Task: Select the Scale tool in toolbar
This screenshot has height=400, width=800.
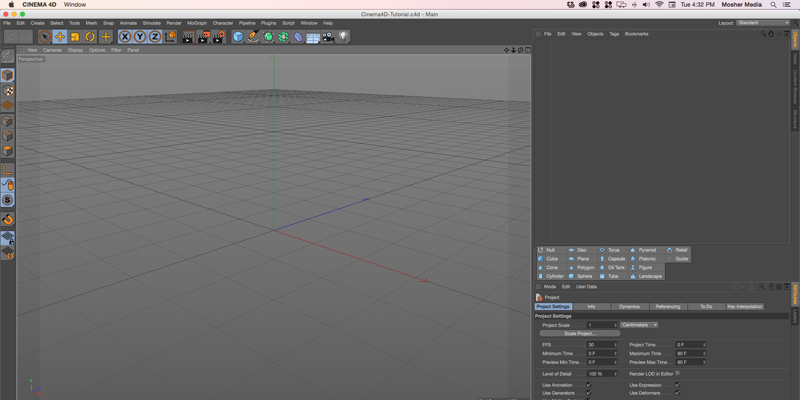Action: (x=75, y=37)
